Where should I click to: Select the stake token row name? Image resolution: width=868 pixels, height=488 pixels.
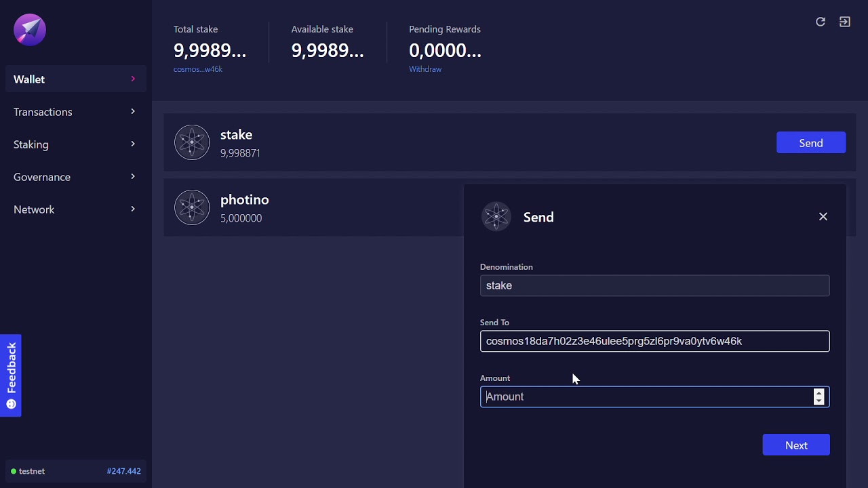[236, 135]
